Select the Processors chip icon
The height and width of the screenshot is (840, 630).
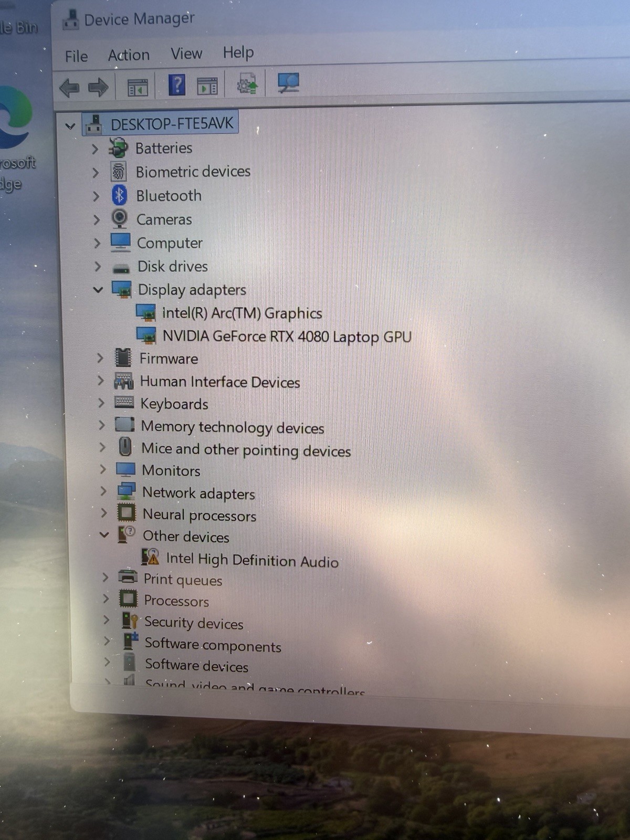click(129, 598)
